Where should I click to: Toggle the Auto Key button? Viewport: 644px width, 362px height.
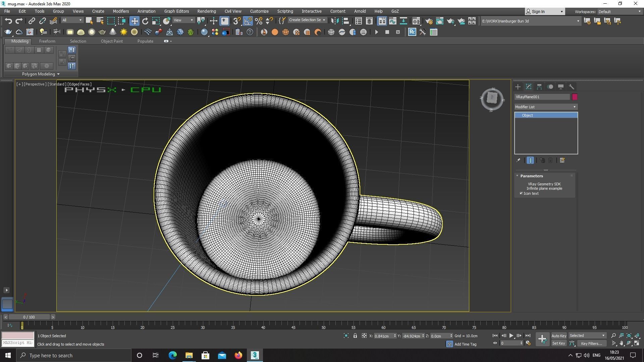(558, 336)
